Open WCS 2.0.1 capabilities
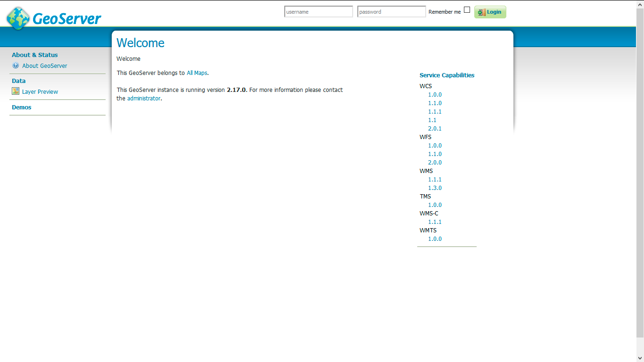This screenshot has height=362, width=644. (x=435, y=129)
